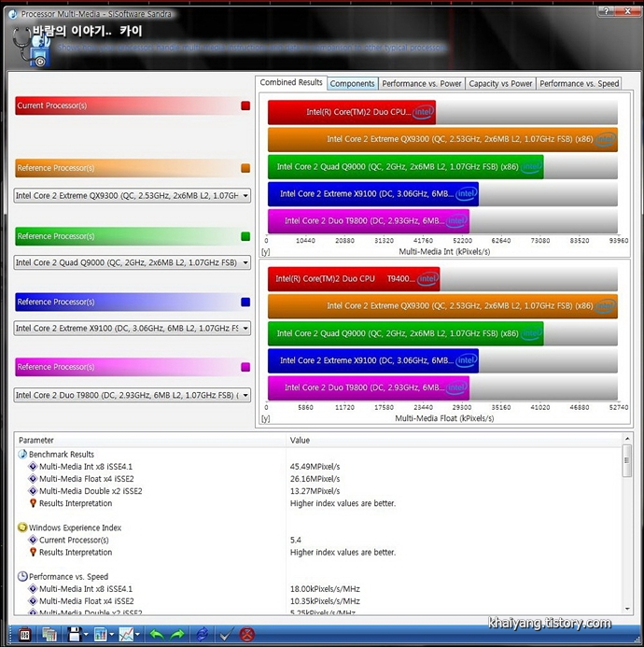Screen dimensions: 644x647
Task: Click the Windows Experience Index section icon
Action: pyautogui.click(x=22, y=527)
